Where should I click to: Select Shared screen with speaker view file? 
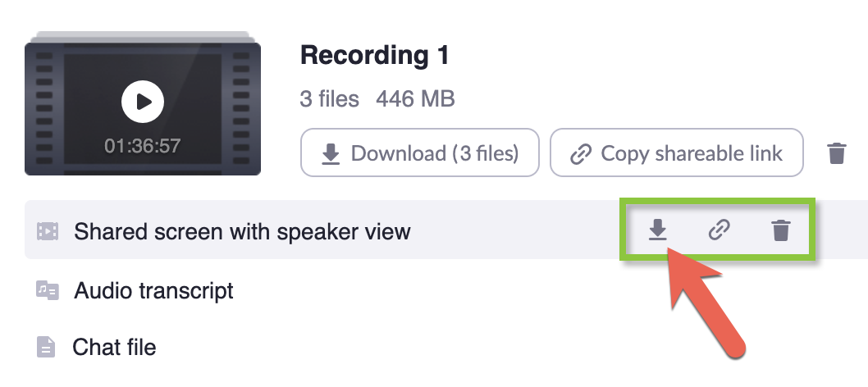pos(242,232)
